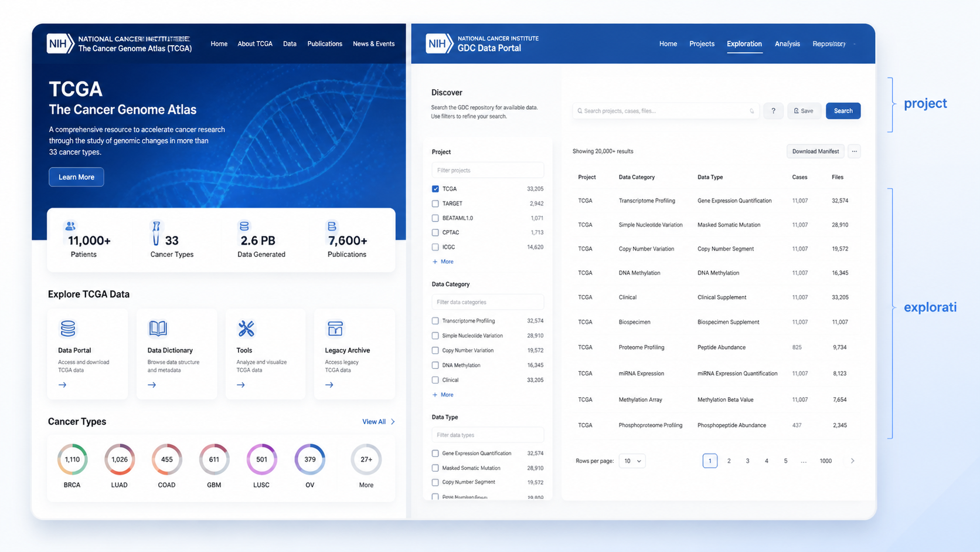This screenshot has height=552, width=980.
Task: Go to next results page arrow
Action: 852,461
